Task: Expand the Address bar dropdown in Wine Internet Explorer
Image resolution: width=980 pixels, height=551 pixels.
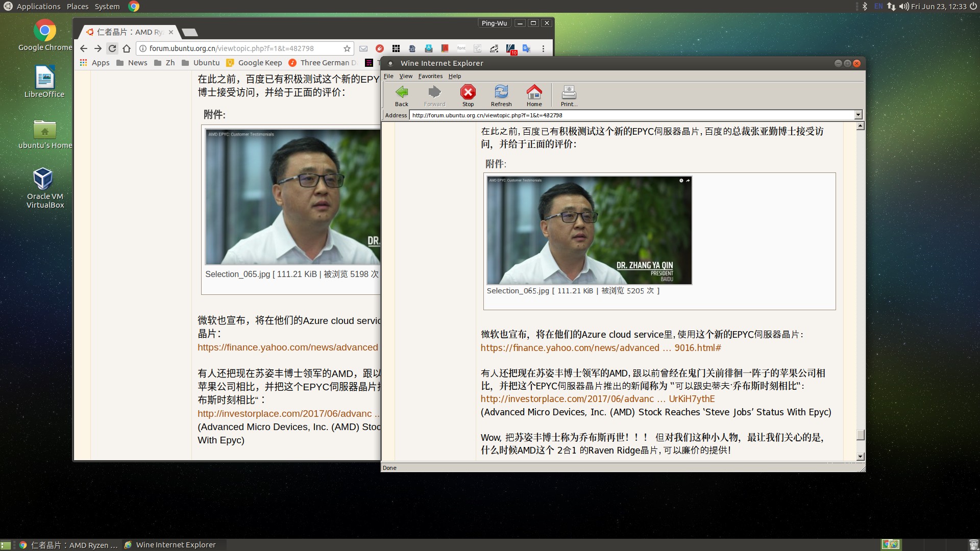Action: pos(858,115)
